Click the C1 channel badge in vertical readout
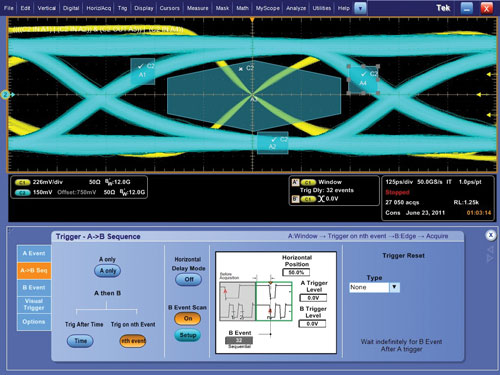500x375 pixels. click(22, 182)
